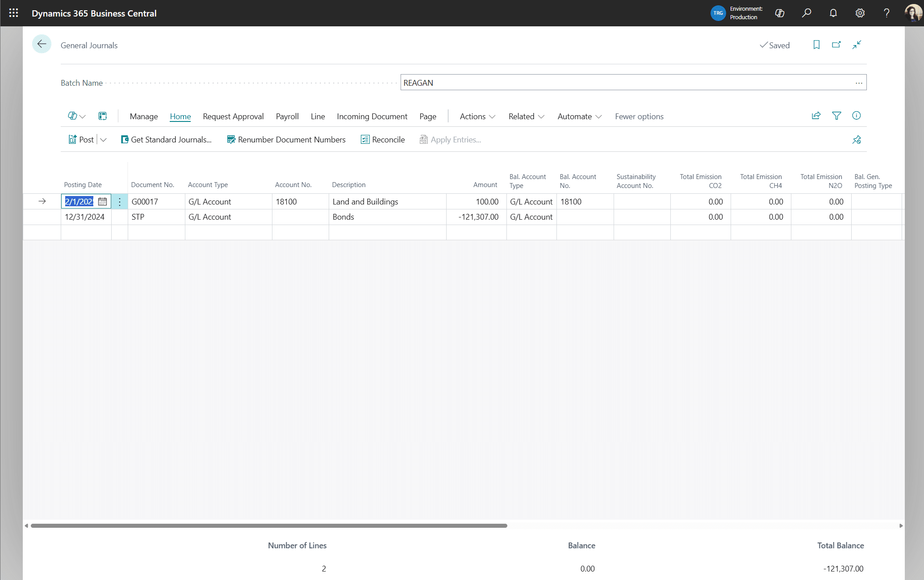Click the back arrow button
This screenshot has height=580, width=924.
42,44
